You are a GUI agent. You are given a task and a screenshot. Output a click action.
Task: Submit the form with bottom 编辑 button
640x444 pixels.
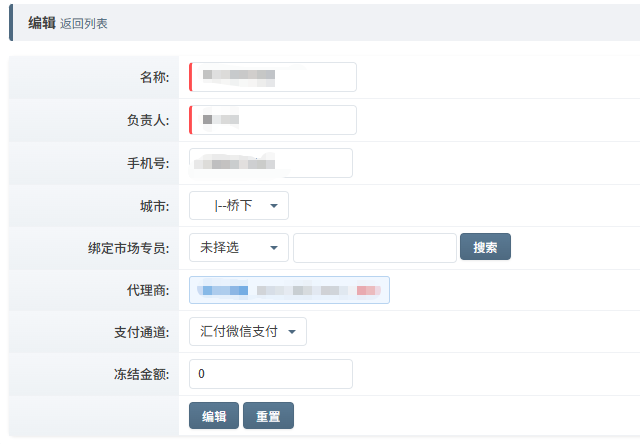point(214,416)
